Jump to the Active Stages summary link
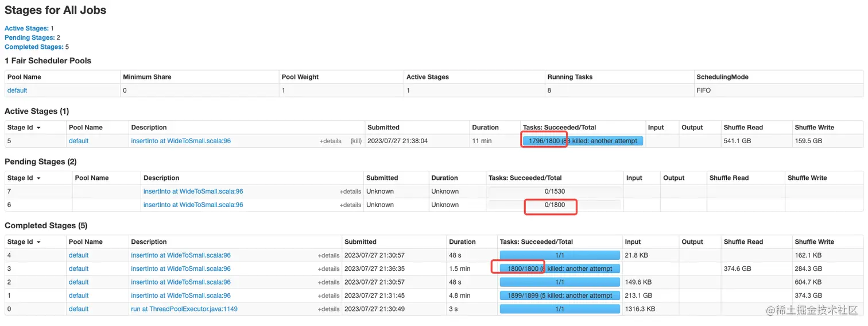The height and width of the screenshot is (326, 868). click(x=26, y=28)
